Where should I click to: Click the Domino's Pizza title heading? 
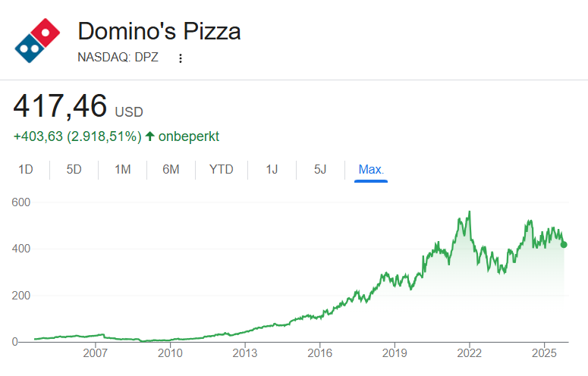159,32
